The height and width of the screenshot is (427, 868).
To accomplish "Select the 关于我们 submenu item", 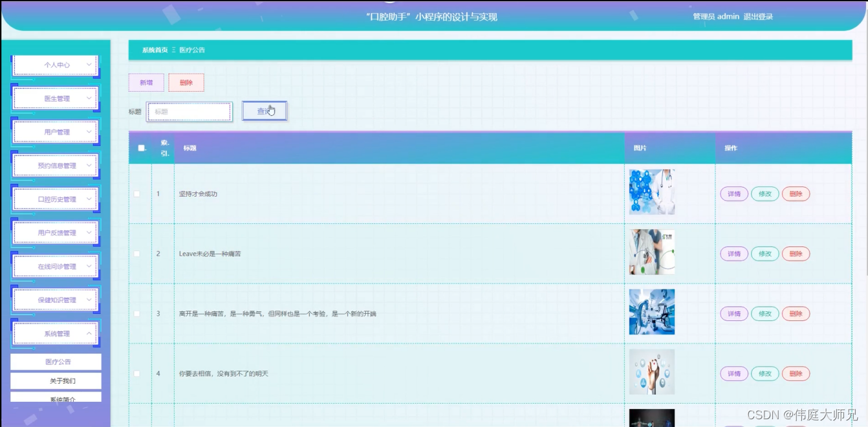I will (x=56, y=381).
